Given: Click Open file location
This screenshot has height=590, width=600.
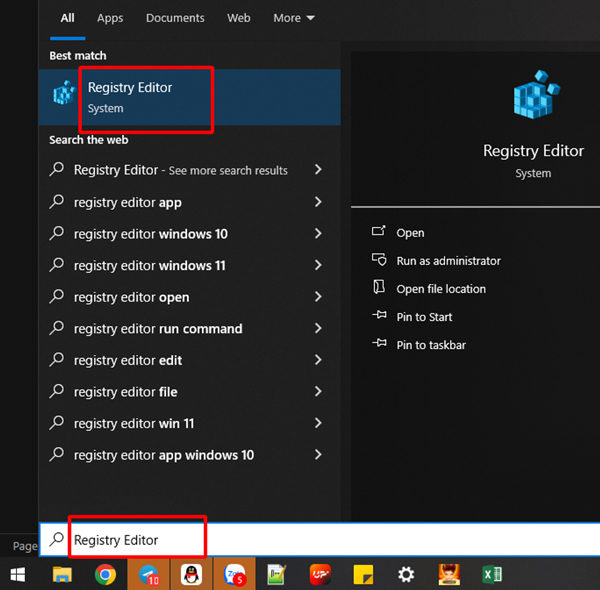Looking at the screenshot, I should coord(441,289).
